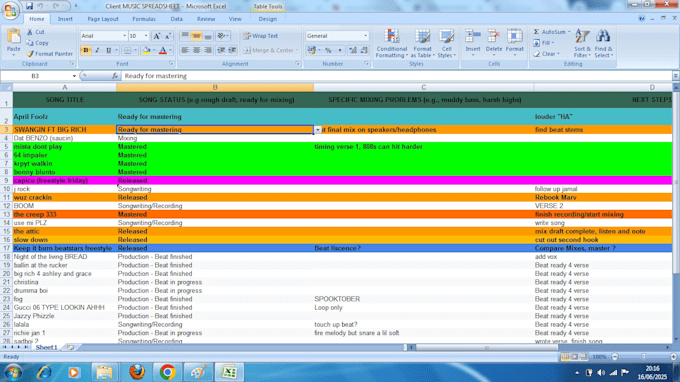Insert a new worksheet tab
The width and height of the screenshot is (680, 382).
(70, 347)
